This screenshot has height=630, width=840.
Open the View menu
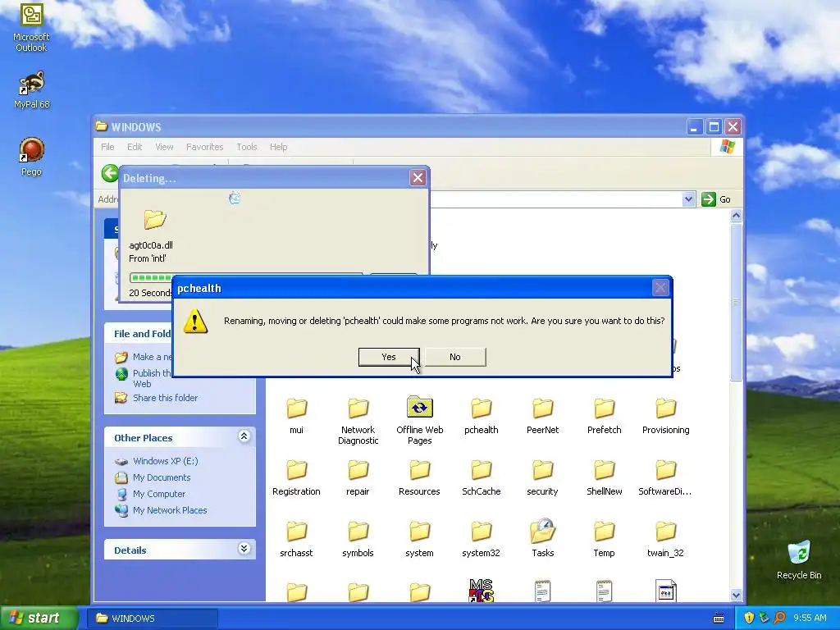coord(164,147)
